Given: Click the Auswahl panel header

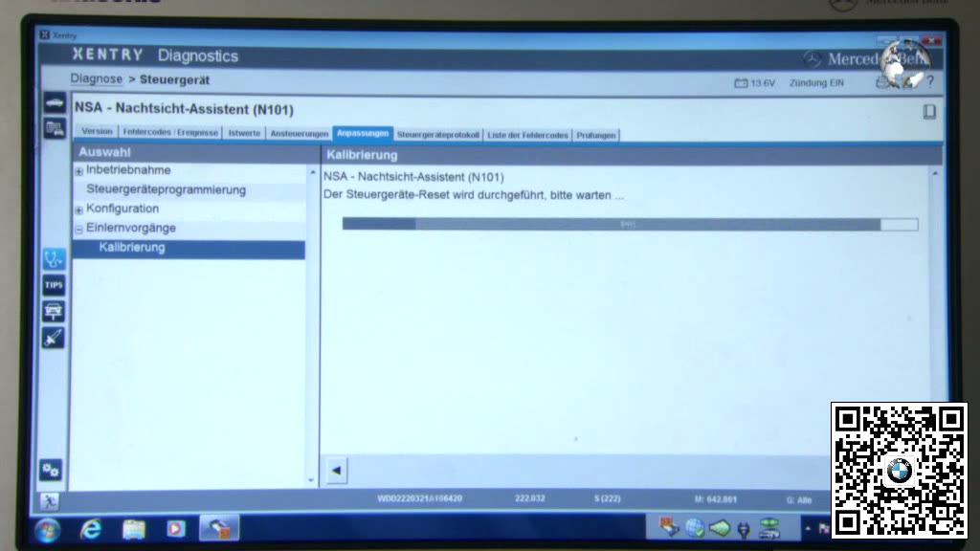Looking at the screenshot, I should pos(195,152).
